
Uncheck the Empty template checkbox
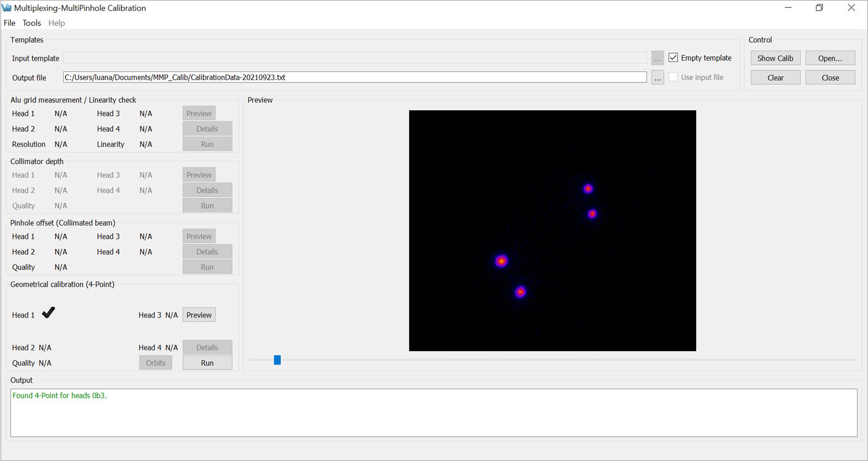[673, 58]
